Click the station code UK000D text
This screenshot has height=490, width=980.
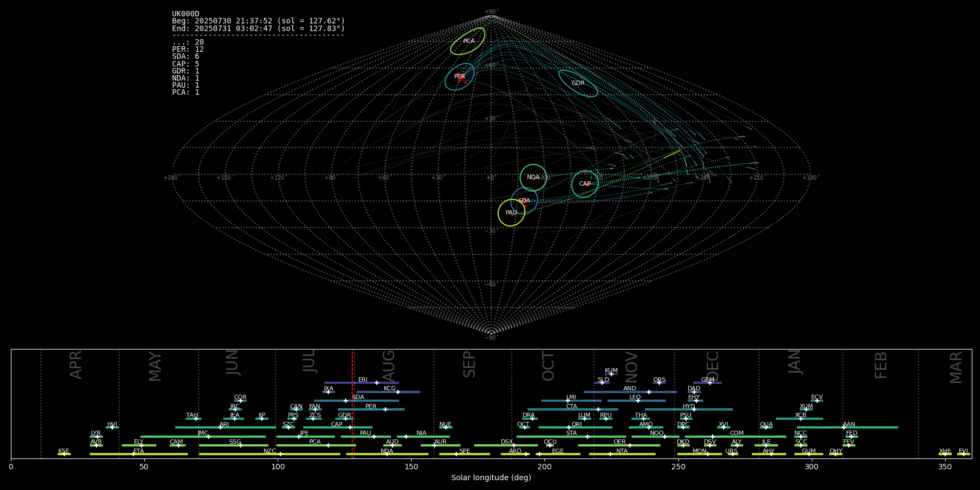point(186,14)
